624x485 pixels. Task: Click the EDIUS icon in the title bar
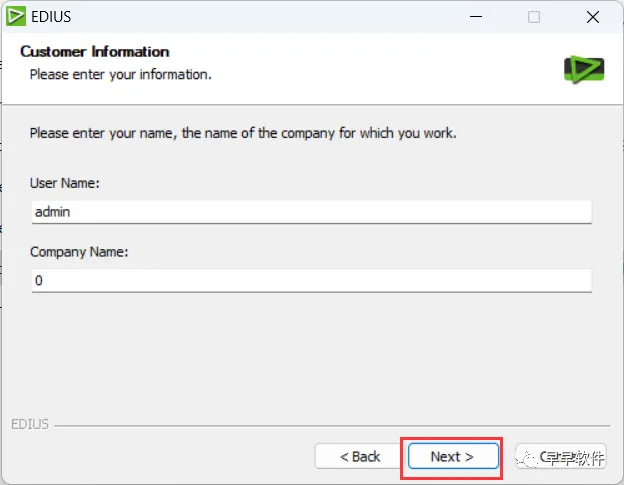15,16
